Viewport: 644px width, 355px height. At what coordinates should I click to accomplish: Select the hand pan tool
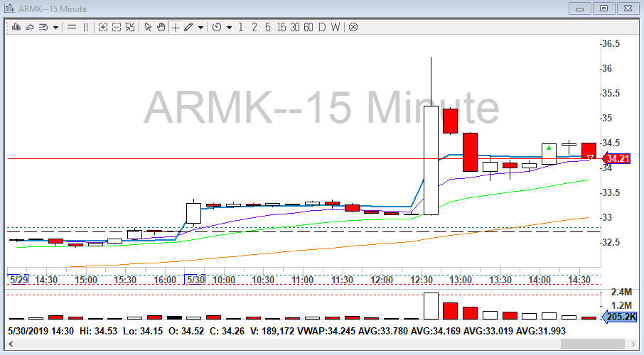point(161,27)
